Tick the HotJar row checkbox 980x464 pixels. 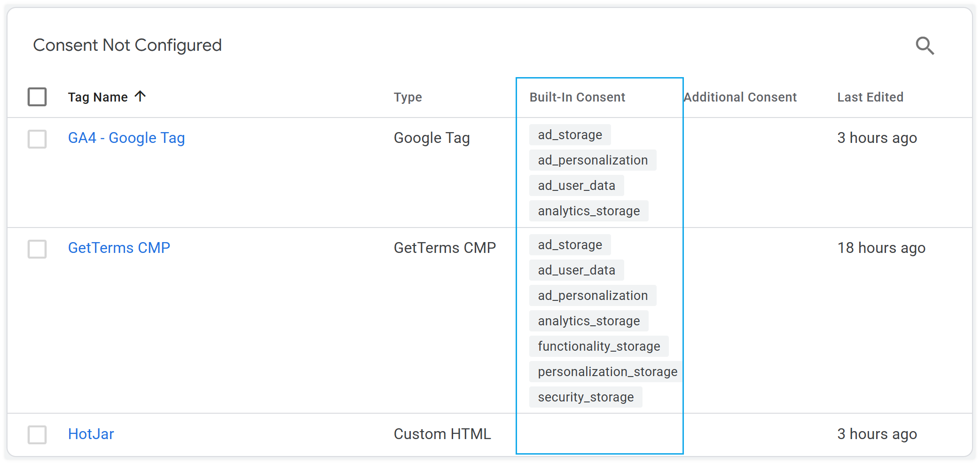[x=37, y=435]
